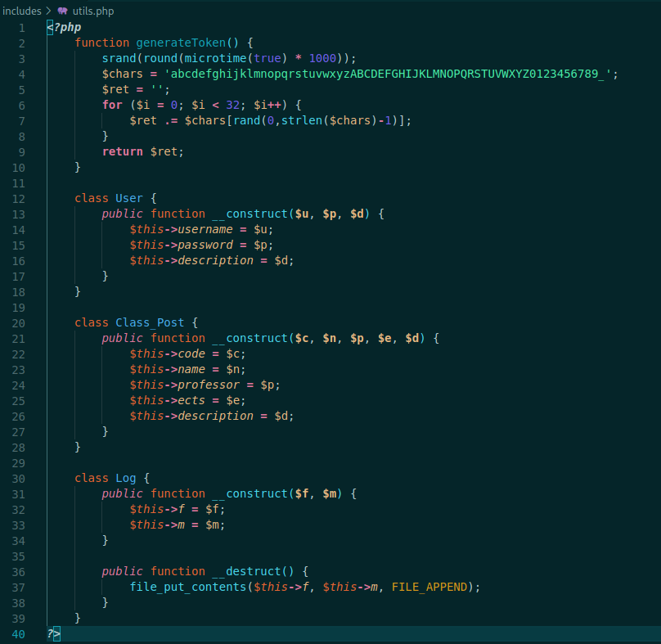661x644 pixels.
Task: Click $this->m assignment on line 33
Action: pos(177,525)
